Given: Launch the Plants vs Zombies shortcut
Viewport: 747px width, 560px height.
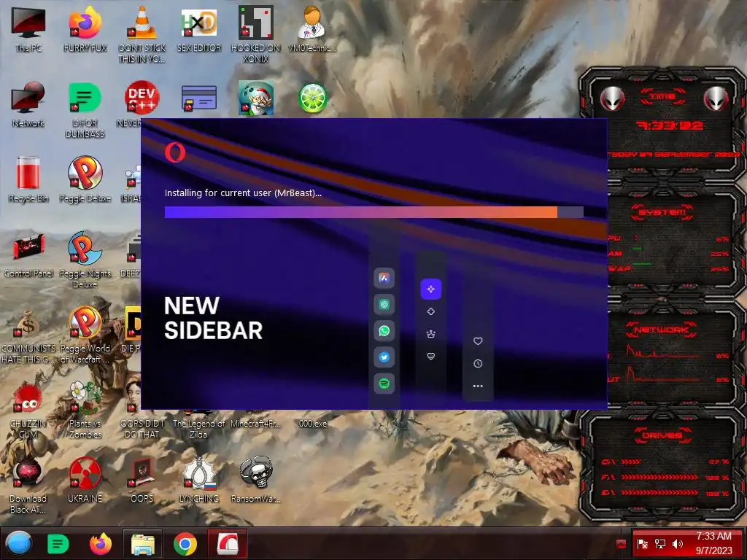Looking at the screenshot, I should point(85,398).
